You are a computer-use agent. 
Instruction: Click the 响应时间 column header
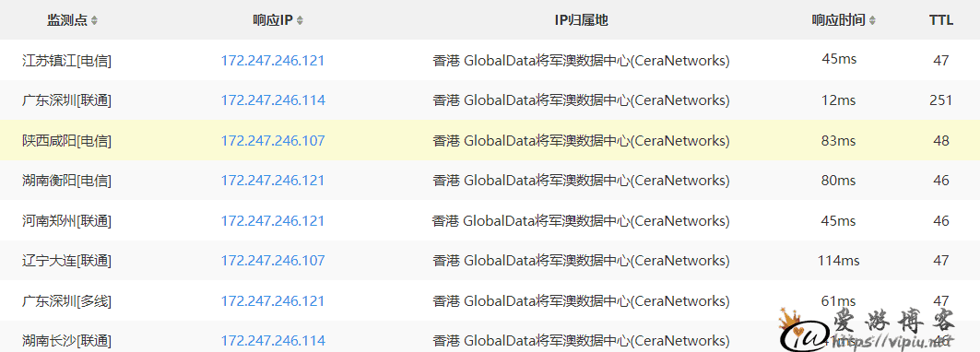(x=839, y=20)
